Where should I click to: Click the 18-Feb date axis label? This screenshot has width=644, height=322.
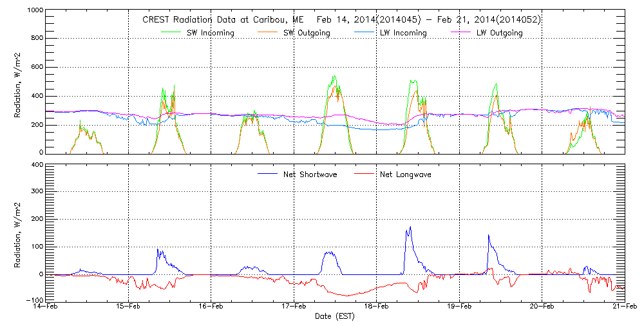(x=377, y=307)
